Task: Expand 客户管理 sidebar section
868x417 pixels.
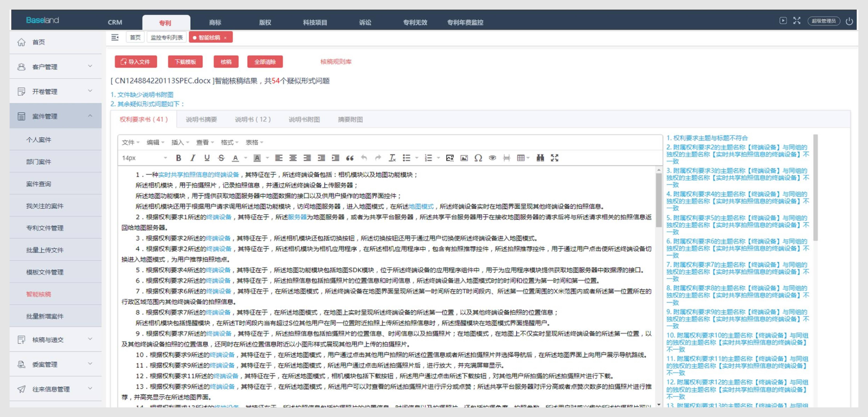Action: coord(56,67)
